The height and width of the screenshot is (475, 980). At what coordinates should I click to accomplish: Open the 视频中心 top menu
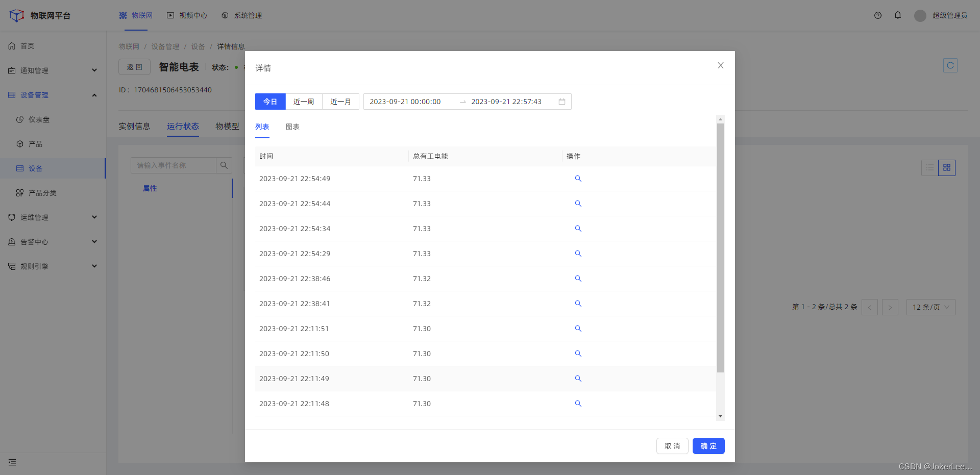(x=187, y=15)
